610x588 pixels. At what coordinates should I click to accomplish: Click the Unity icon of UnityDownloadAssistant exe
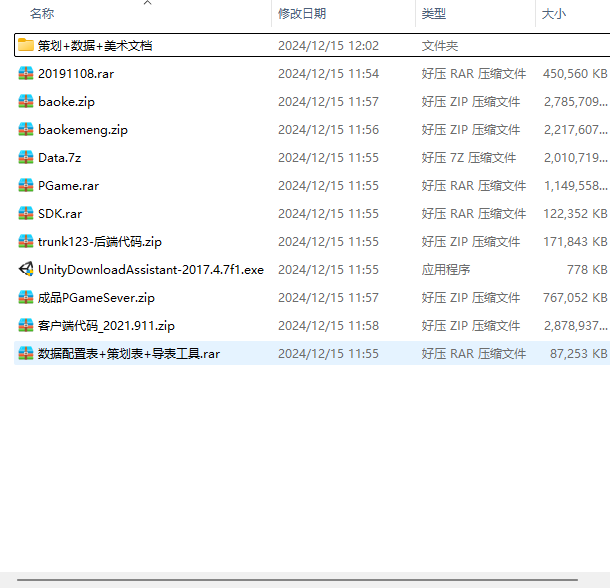[26, 269]
